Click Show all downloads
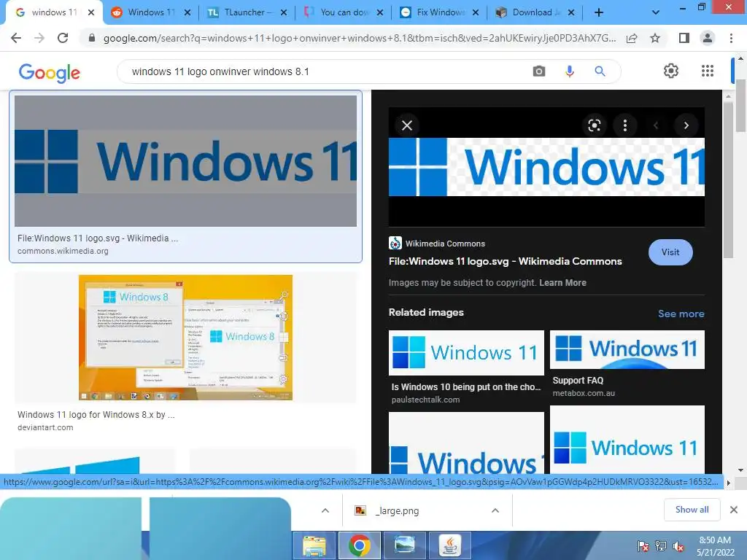This screenshot has width=747, height=560. tap(692, 510)
